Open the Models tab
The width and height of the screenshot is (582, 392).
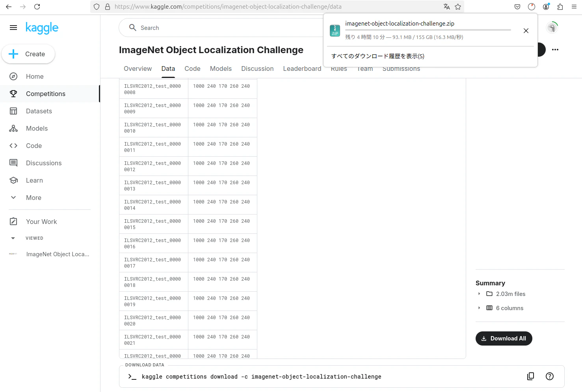[221, 68]
